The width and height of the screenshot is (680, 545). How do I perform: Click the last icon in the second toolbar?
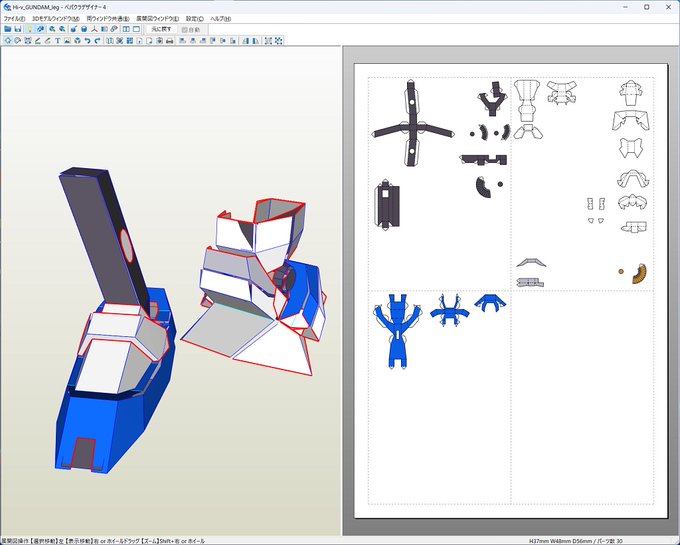tap(278, 41)
